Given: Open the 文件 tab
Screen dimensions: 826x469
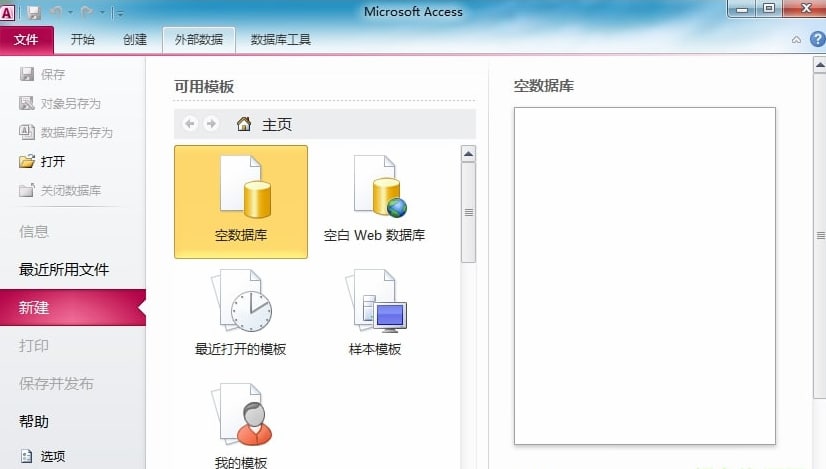Looking at the screenshot, I should click(26, 40).
